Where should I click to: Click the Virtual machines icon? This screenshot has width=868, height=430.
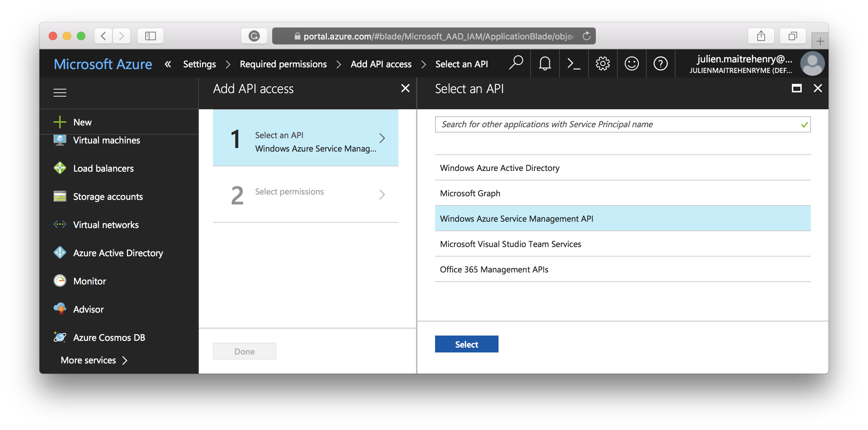click(x=60, y=140)
